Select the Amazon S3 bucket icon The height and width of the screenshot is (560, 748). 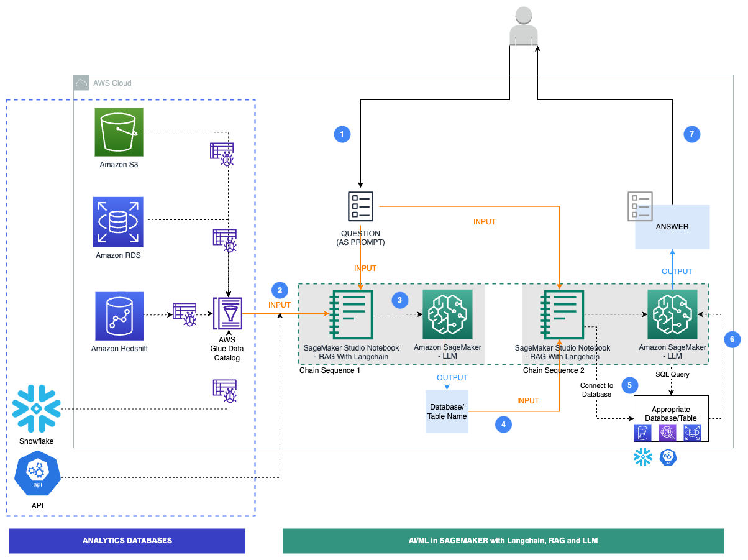point(118,132)
